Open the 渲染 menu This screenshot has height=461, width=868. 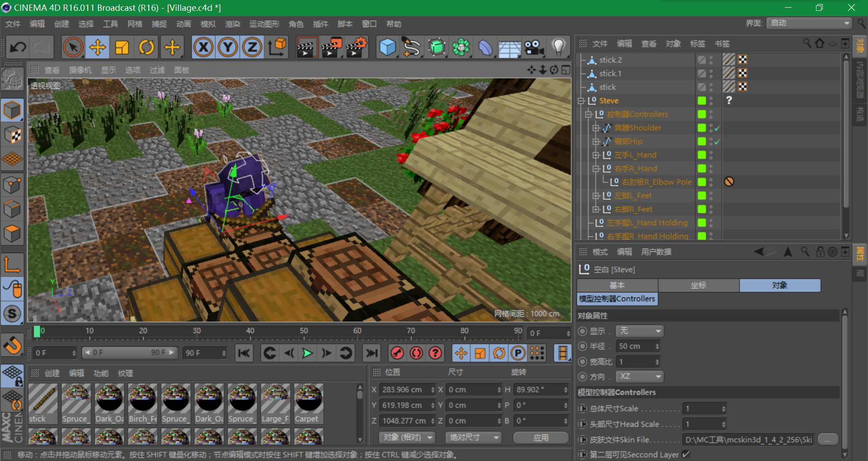(233, 24)
